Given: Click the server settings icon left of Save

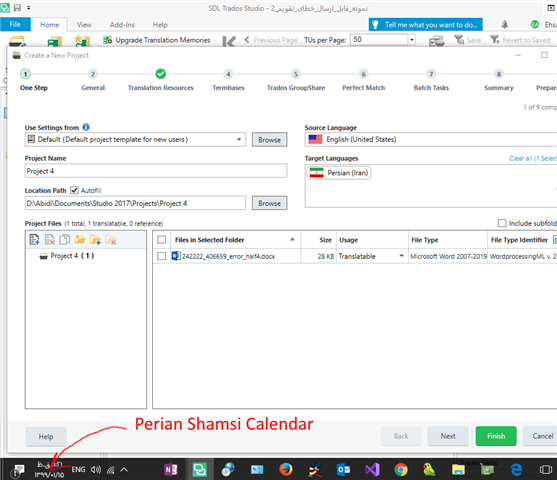Looking at the screenshot, I should pos(437,41).
